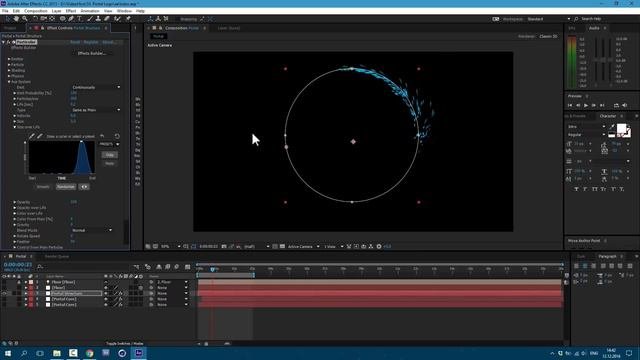Select the Brush tool
This screenshot has height=360, width=640.
(x=89, y=19)
